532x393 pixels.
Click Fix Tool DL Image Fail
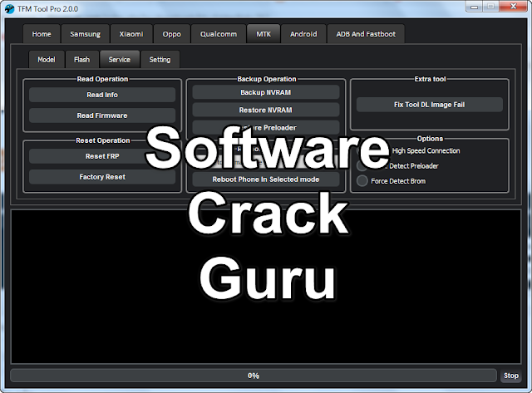pos(429,105)
